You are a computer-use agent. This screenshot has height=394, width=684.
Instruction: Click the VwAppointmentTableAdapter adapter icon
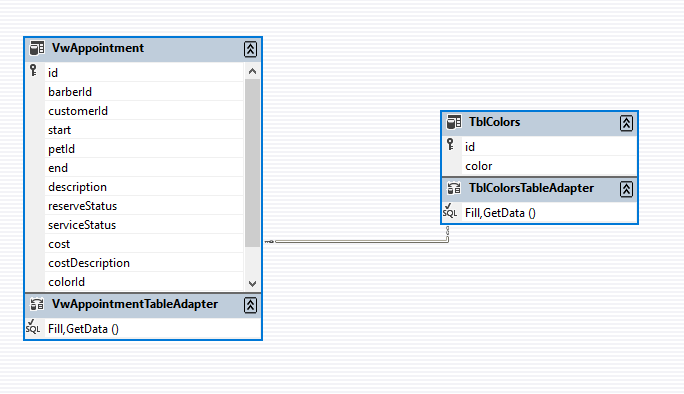coord(37,304)
